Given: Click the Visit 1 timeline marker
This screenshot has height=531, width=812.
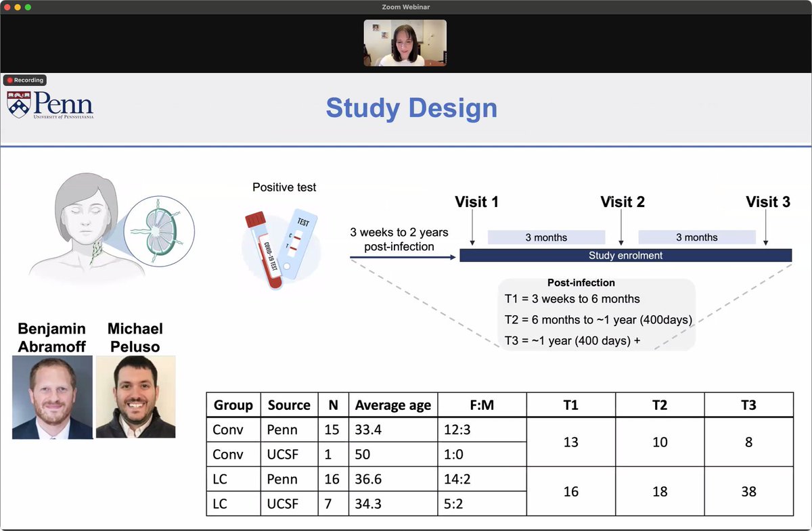Looking at the screenshot, I should click(x=477, y=202).
